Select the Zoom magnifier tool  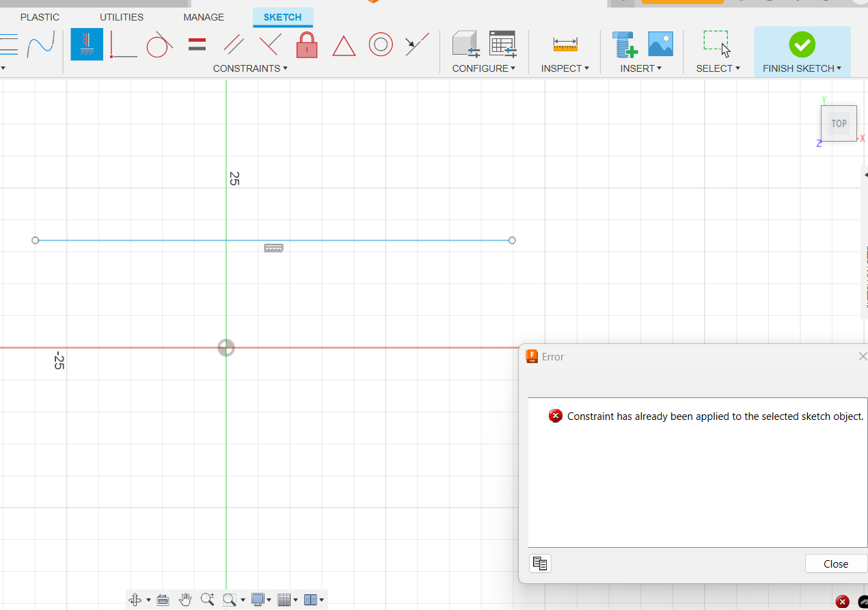207,600
